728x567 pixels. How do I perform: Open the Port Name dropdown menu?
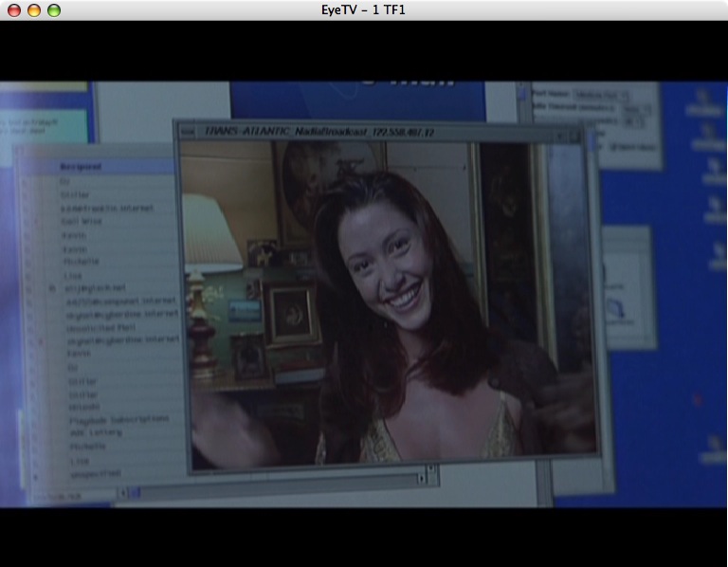coord(601,96)
